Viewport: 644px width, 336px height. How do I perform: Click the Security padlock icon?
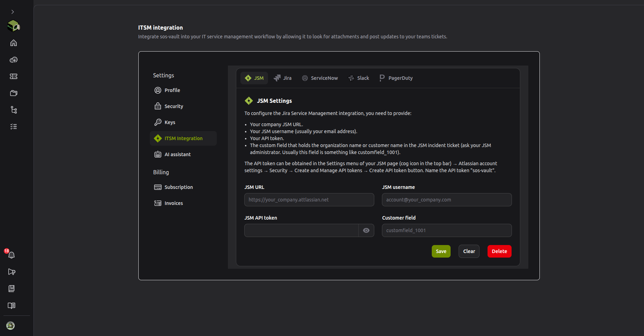point(158,106)
